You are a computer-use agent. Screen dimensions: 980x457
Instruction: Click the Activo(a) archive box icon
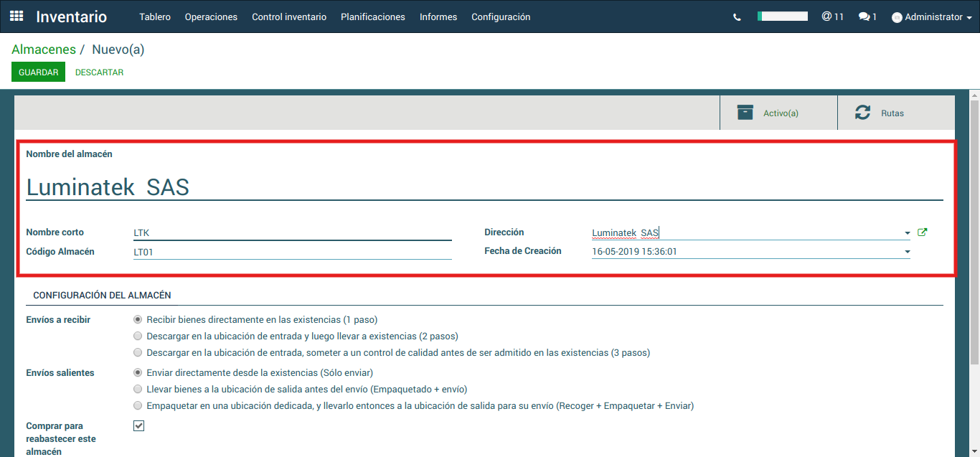tap(745, 113)
